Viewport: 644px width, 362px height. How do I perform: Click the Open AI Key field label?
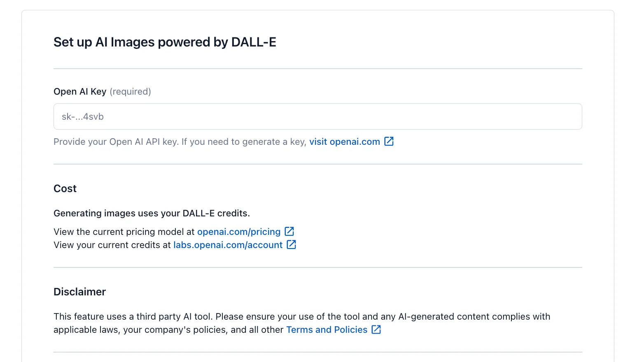click(x=80, y=91)
